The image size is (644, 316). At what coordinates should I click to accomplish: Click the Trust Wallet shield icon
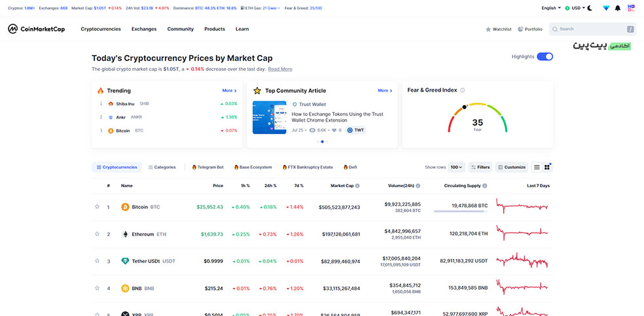click(294, 104)
